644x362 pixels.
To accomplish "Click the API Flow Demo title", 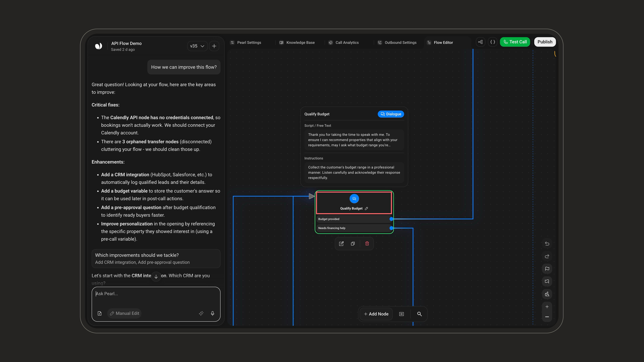I will coord(126,43).
